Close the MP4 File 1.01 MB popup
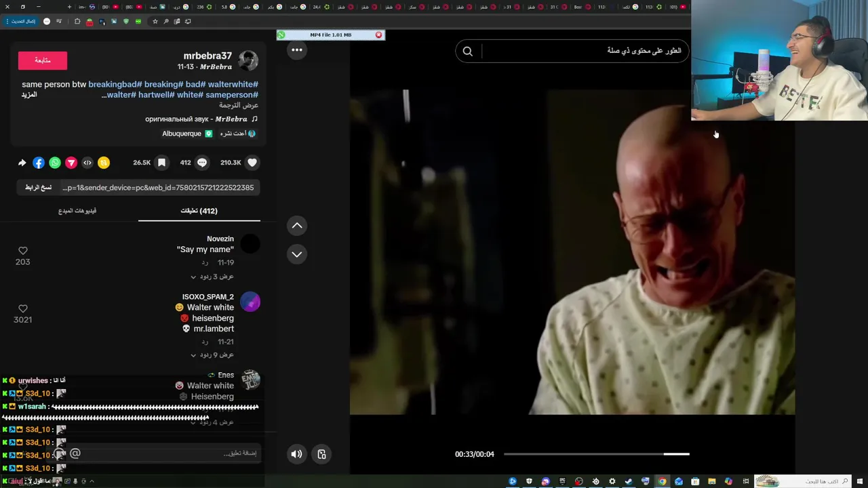The image size is (868, 488). pos(378,35)
